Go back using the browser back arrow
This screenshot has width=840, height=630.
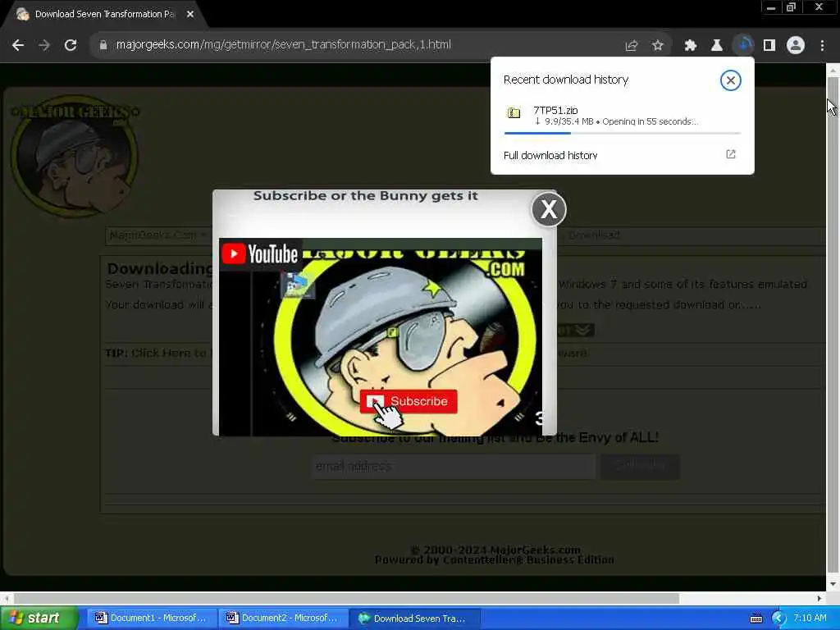coord(18,45)
